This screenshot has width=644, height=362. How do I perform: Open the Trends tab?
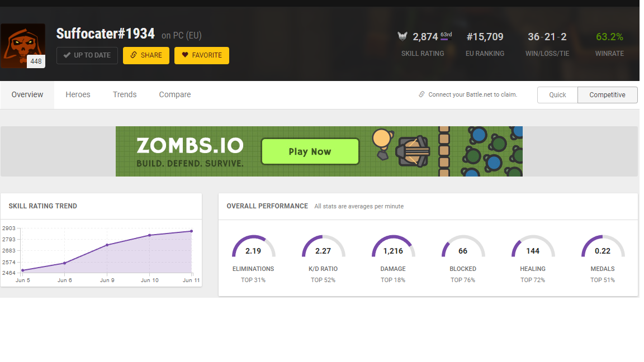coord(125,95)
